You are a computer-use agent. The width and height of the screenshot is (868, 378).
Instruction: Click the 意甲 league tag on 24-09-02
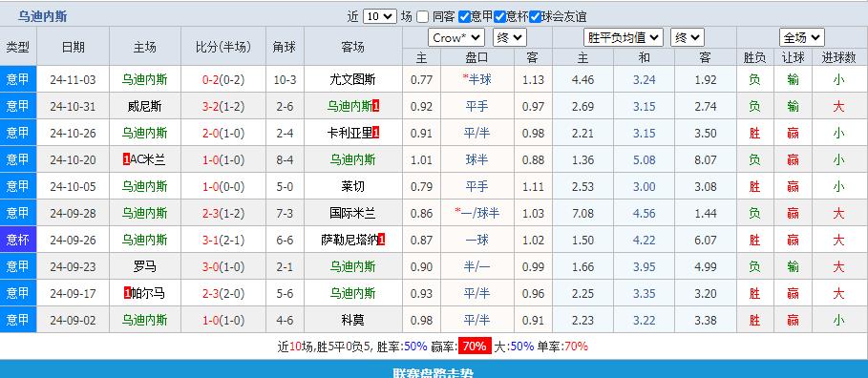tap(18, 320)
